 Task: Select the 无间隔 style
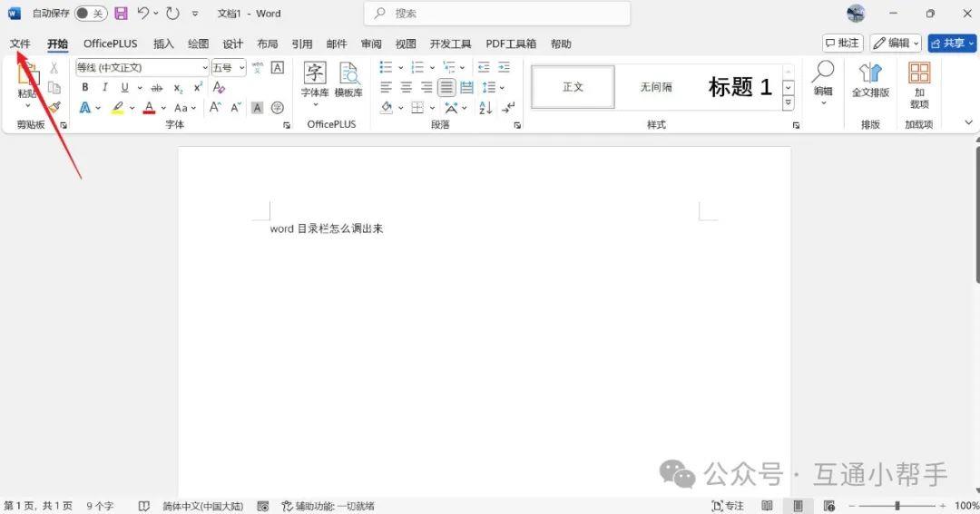(656, 87)
